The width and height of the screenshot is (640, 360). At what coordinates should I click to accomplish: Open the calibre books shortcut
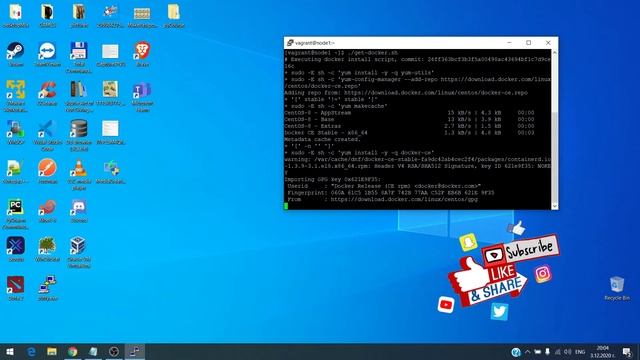pyautogui.click(x=79, y=96)
